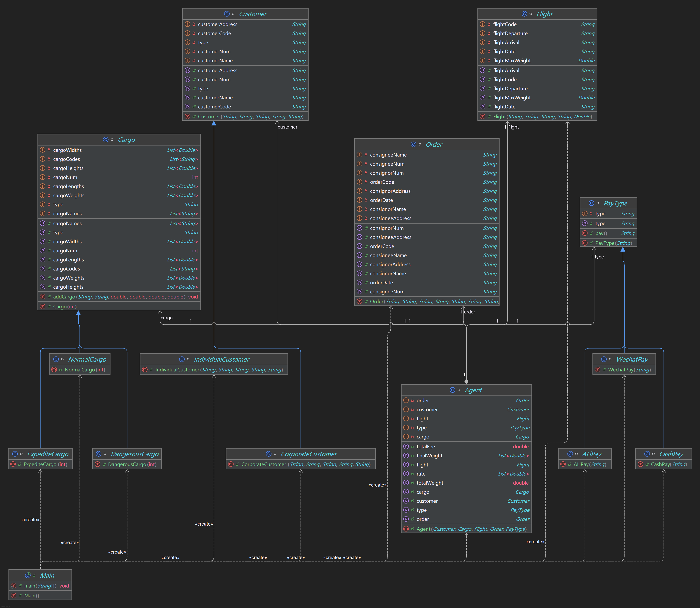Click the runnable class icon beside Main
This screenshot has width=700, height=608.
[28, 575]
